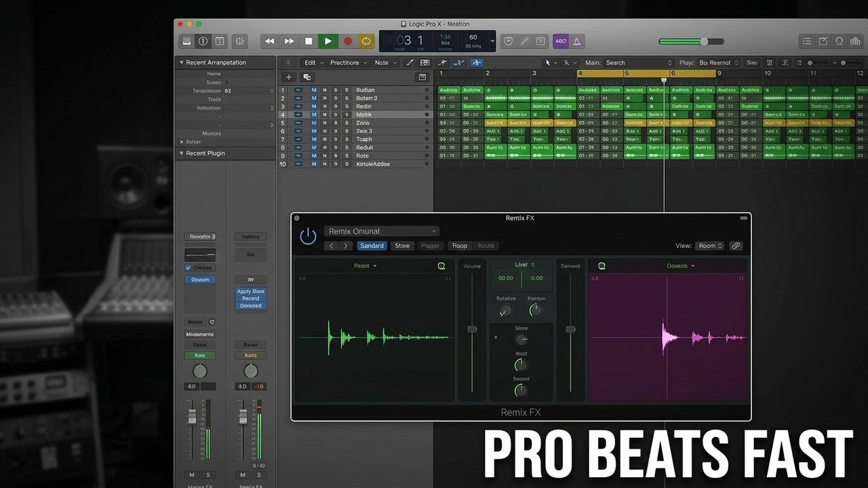Open the Loop Browser icon
Viewport: 868px width, 488px height.
(x=840, y=41)
